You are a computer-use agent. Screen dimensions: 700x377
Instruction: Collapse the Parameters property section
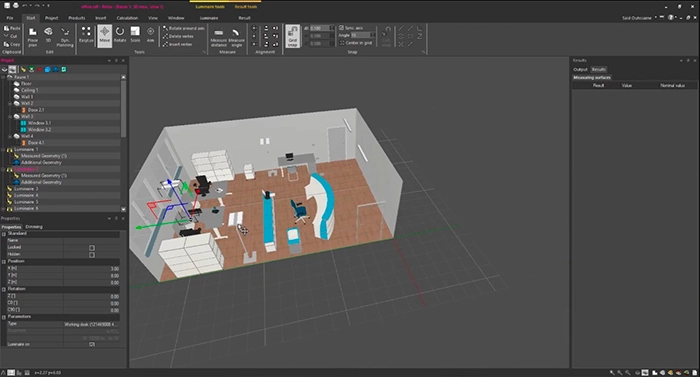[x=4, y=317]
